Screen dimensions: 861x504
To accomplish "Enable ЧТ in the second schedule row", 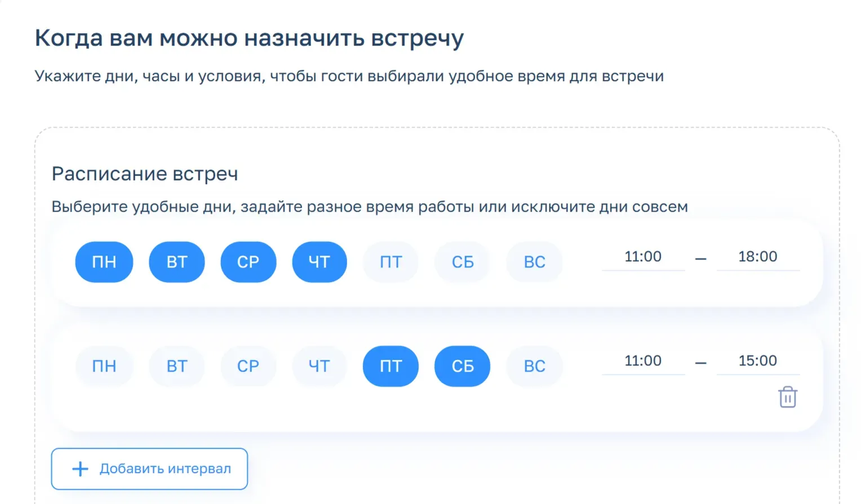I will point(319,366).
